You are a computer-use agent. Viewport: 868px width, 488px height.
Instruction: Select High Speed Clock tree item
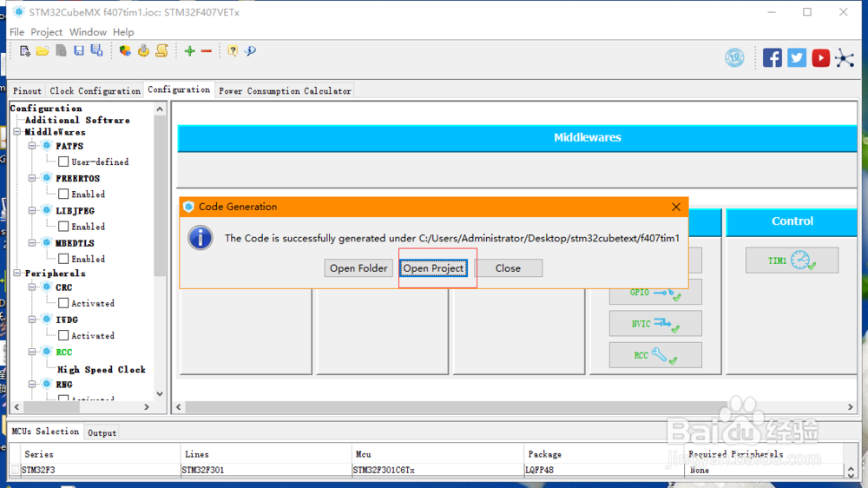coord(102,369)
